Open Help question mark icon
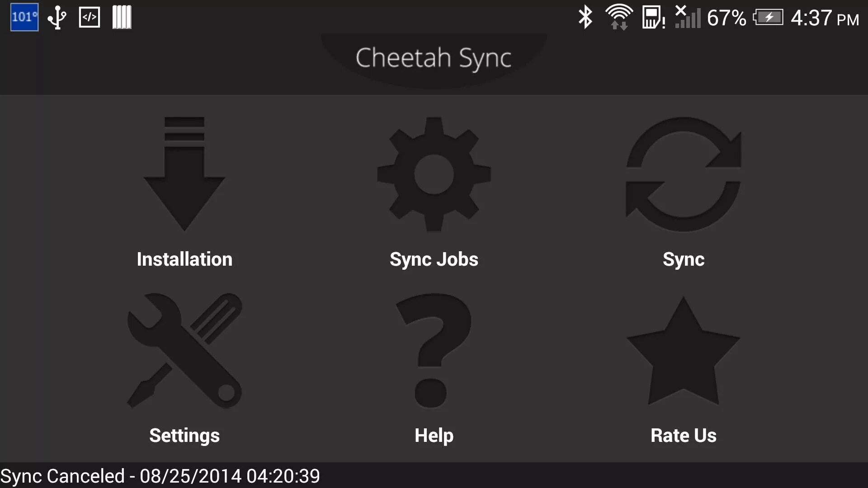The height and width of the screenshot is (488, 868). [x=433, y=351]
